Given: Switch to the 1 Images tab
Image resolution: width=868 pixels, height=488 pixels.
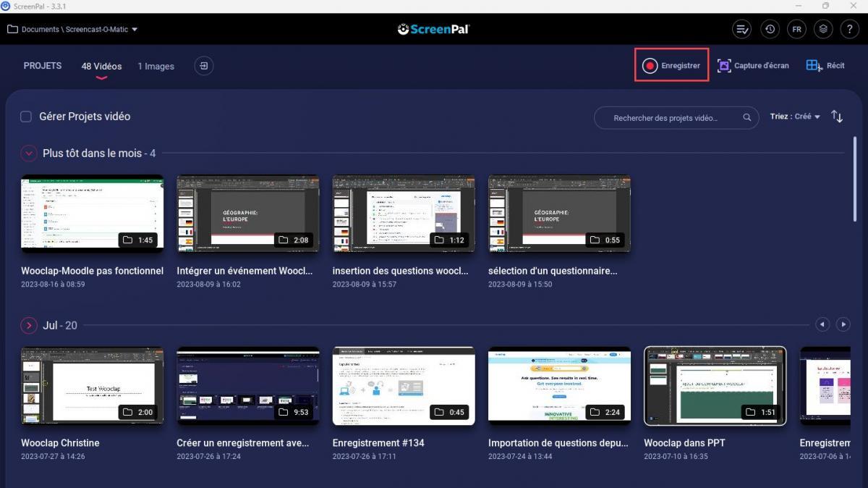Looking at the screenshot, I should pos(156,66).
